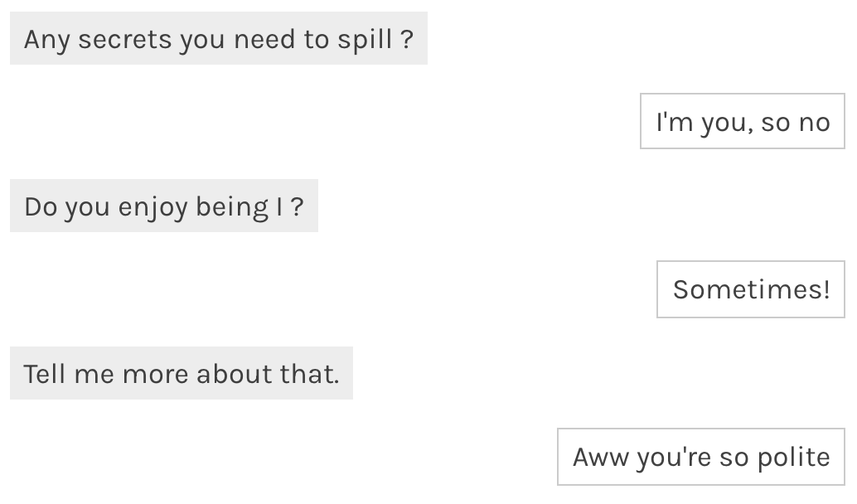Select the "Aww you're so polite" reply

(700, 457)
